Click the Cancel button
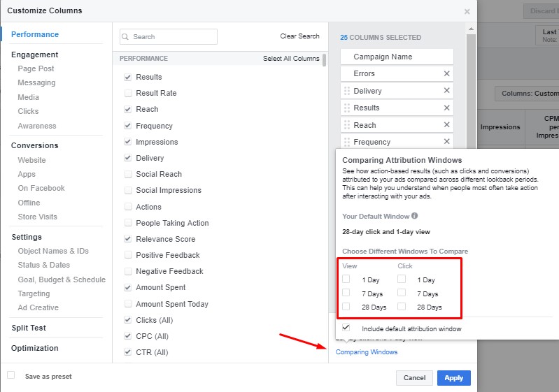 [414, 378]
